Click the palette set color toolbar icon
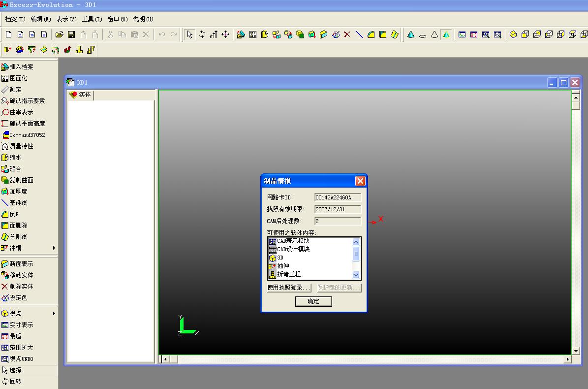This screenshot has width=588, height=389. coord(336,34)
